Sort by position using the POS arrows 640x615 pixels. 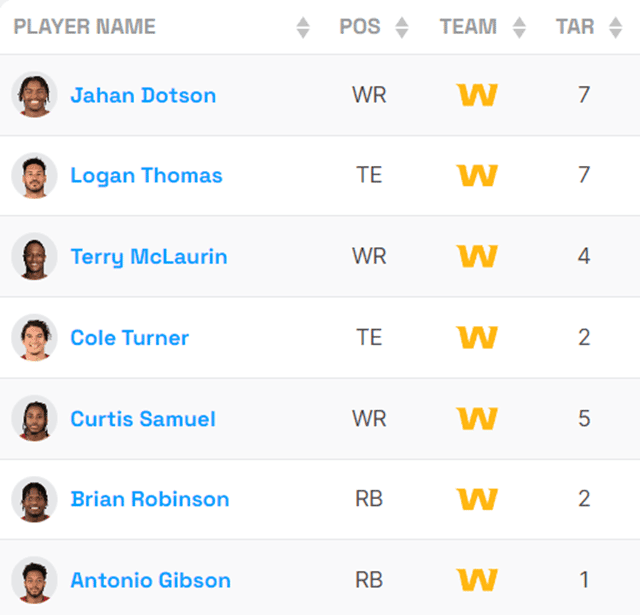coord(402,27)
